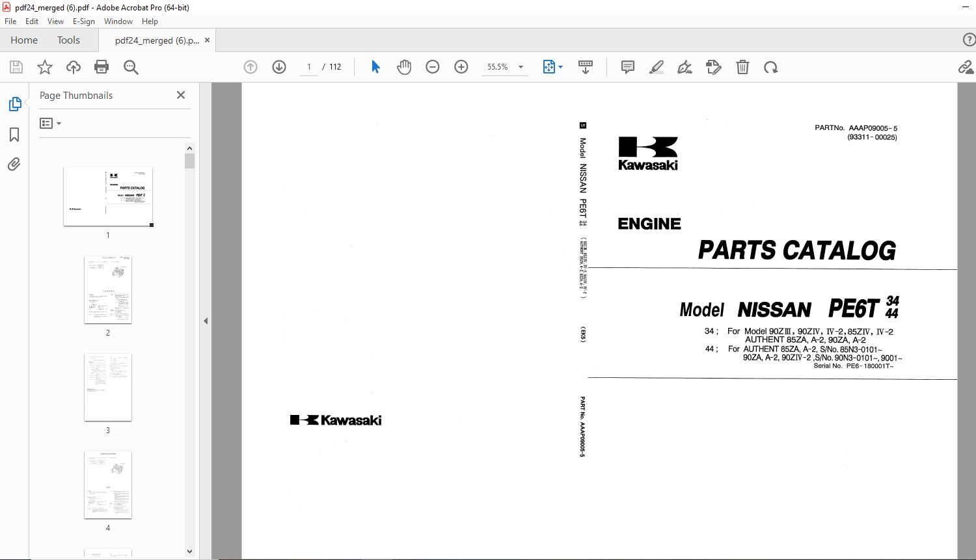Open thumbnail options dropdown menu

(x=50, y=123)
